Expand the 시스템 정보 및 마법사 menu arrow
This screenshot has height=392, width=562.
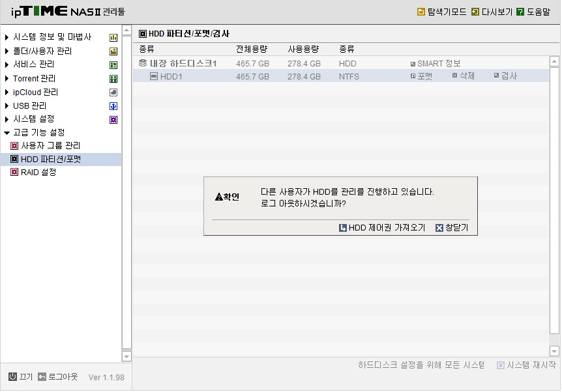point(7,37)
